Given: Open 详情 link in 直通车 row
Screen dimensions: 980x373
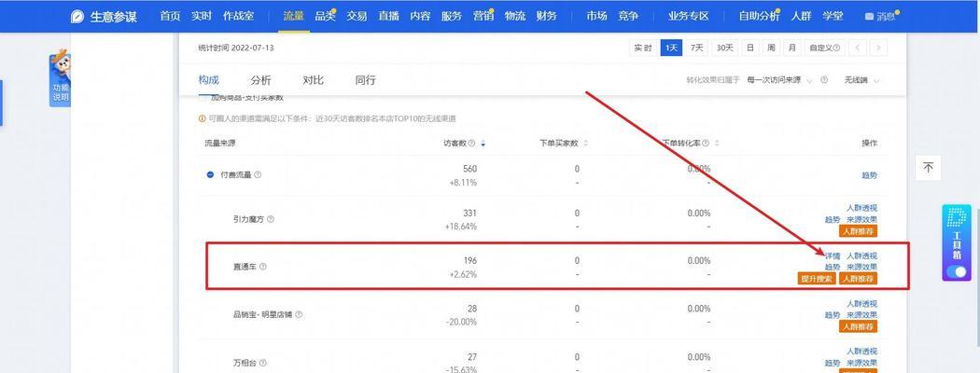Looking at the screenshot, I should [x=833, y=256].
